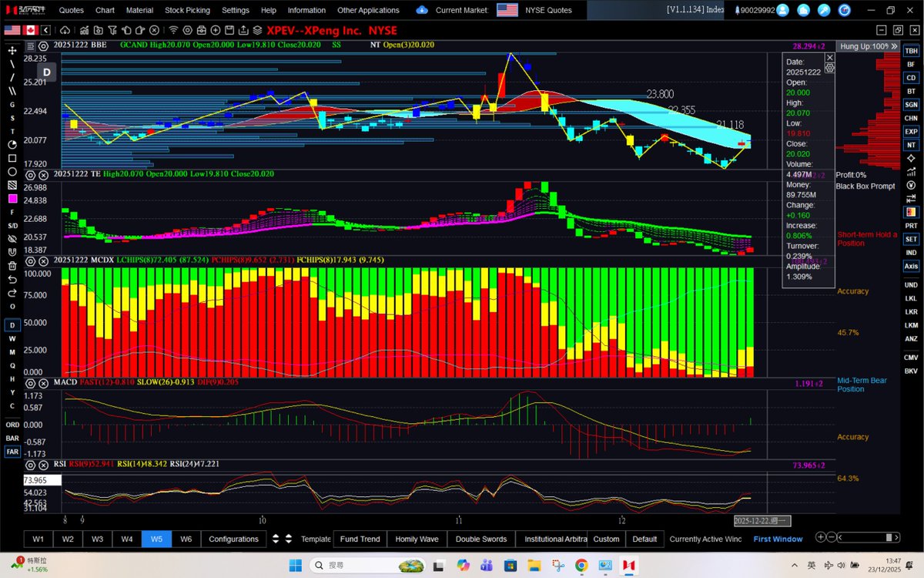Viewport: 924px width, 578px height.
Task: Apply the Double Swords template
Action: pyautogui.click(x=480, y=539)
